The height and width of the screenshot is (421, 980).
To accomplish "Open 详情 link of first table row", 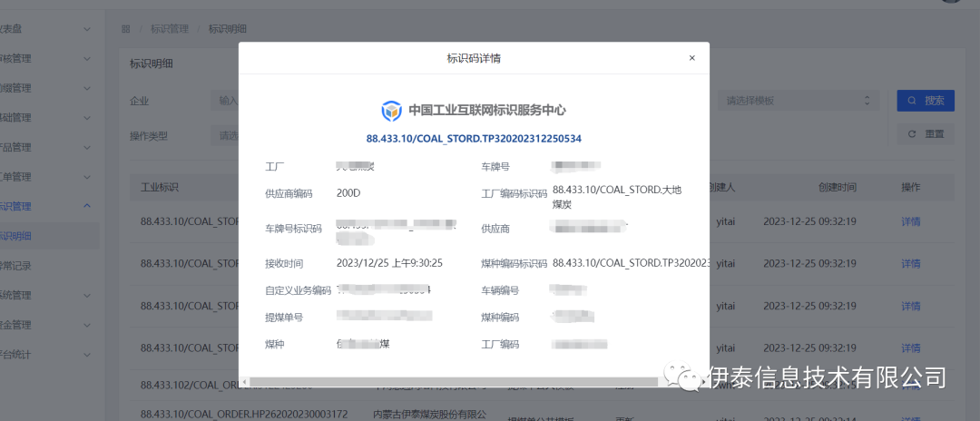I will (910, 221).
